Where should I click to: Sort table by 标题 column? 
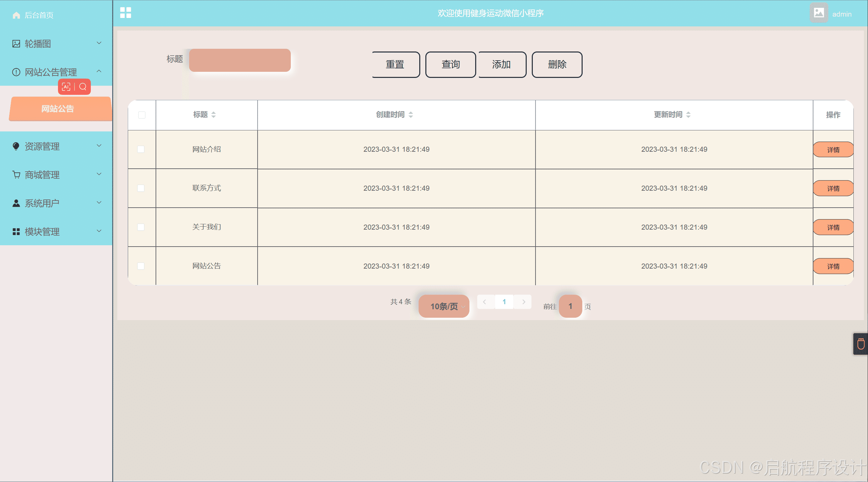click(x=214, y=115)
